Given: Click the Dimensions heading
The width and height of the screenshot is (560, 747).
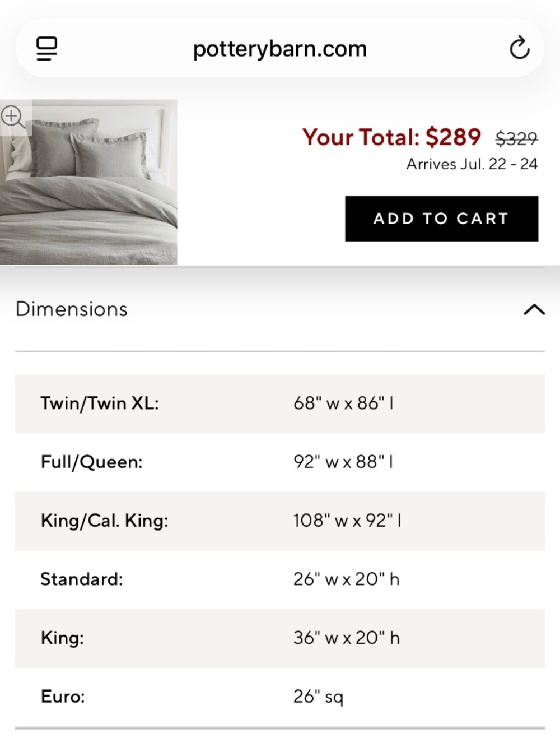Looking at the screenshot, I should [x=72, y=309].
